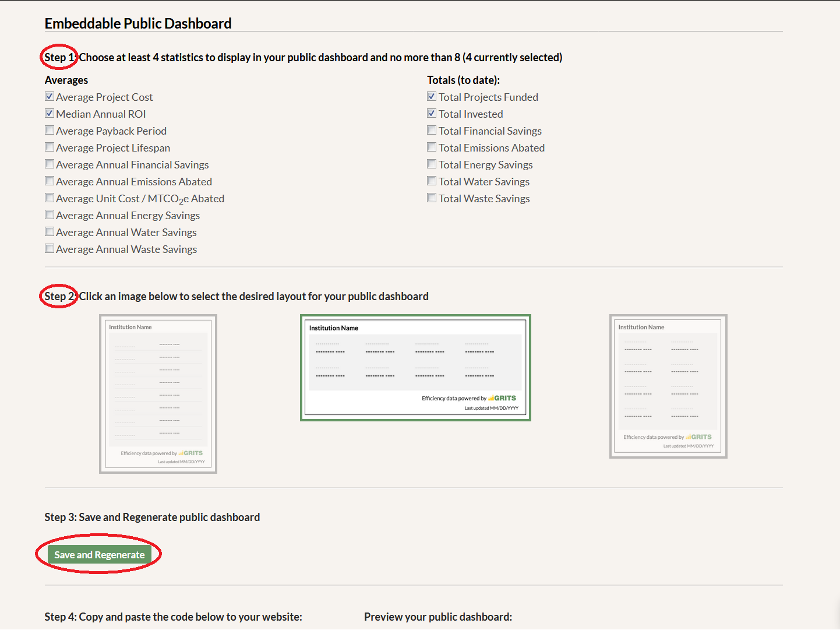Select the Total Water Savings checkbox
This screenshot has height=630, width=840.
coord(432,181)
